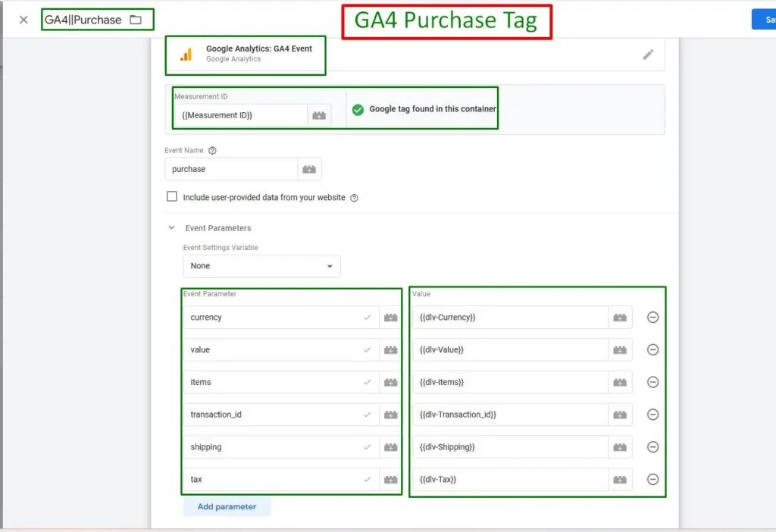Viewport: 776px width, 532px height.
Task: Click the {{dlv-Items}} value field
Action: pyautogui.click(x=511, y=382)
